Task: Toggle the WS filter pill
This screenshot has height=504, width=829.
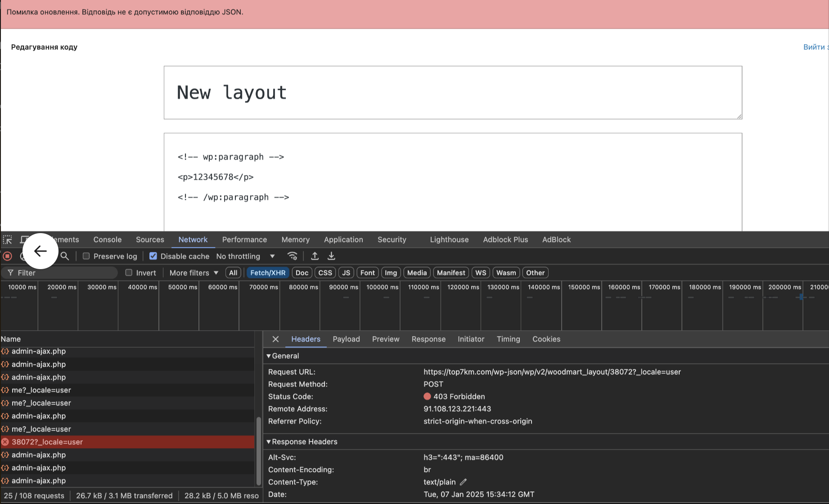Action: pyautogui.click(x=481, y=273)
